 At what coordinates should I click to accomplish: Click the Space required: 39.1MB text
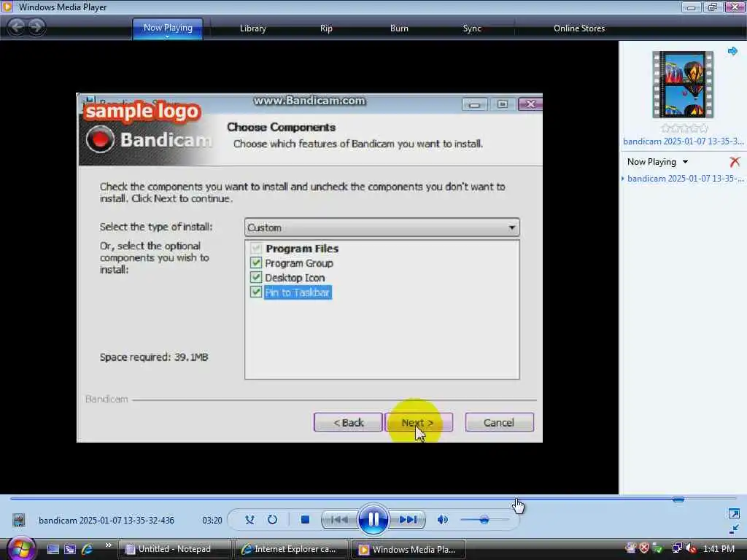point(154,357)
